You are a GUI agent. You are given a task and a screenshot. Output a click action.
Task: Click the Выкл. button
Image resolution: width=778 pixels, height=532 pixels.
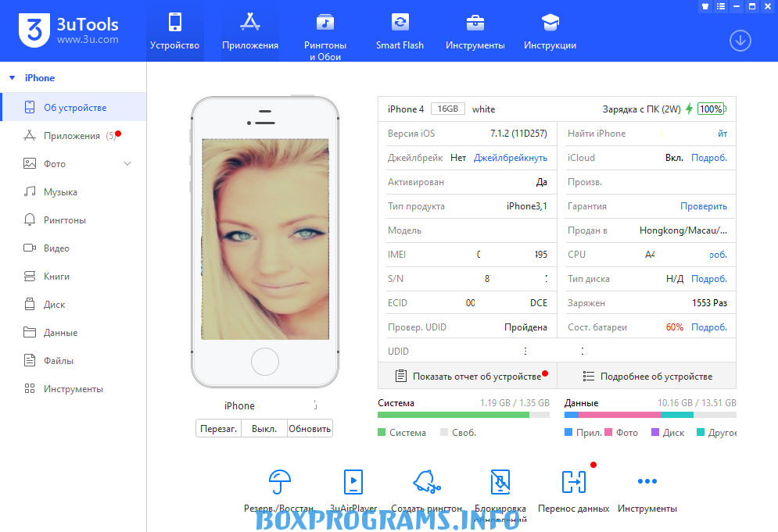tap(264, 428)
